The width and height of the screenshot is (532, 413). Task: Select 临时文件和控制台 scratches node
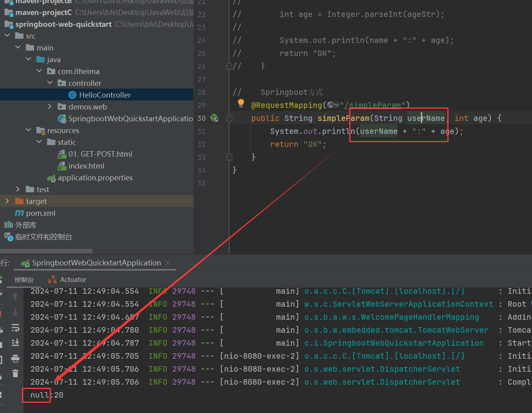coord(38,237)
